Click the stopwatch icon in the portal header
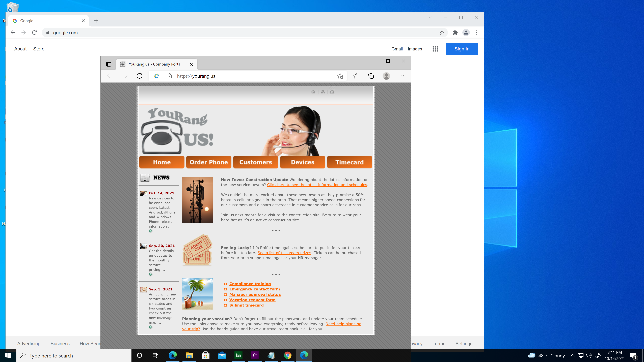 [332, 92]
